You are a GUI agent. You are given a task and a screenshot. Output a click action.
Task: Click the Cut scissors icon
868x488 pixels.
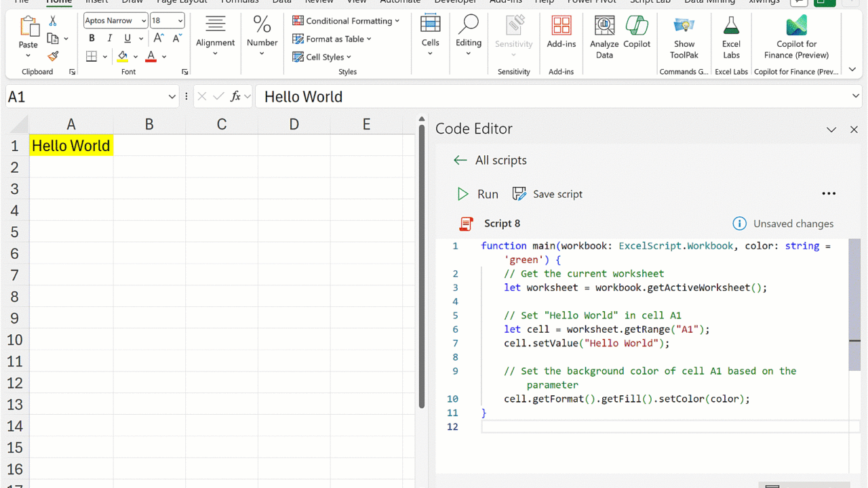(x=53, y=21)
